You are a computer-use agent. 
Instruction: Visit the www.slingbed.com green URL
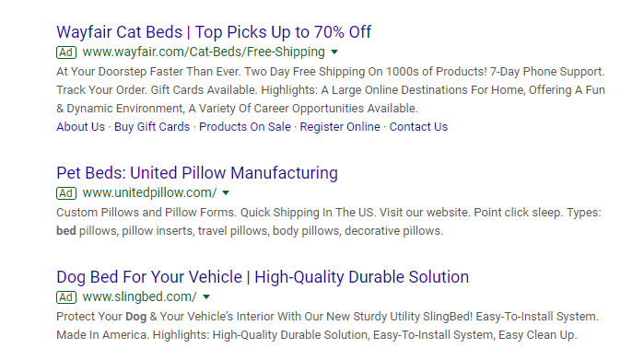[x=140, y=296]
